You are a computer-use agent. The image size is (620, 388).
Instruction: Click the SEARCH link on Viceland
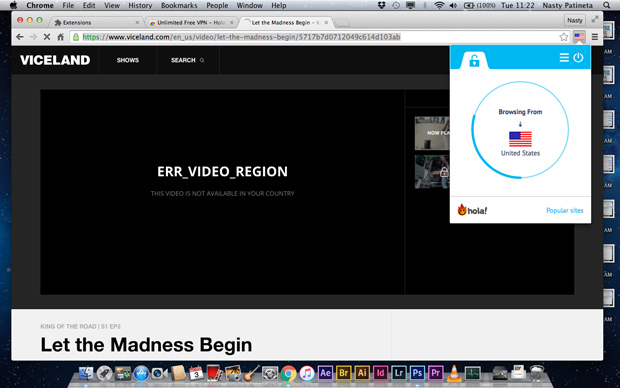[x=187, y=60]
